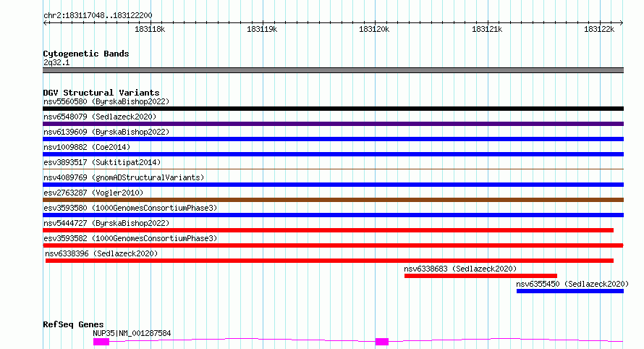
Task: Open the nsv6338683 (Sedlazeck2020) label
Action: (x=460, y=269)
